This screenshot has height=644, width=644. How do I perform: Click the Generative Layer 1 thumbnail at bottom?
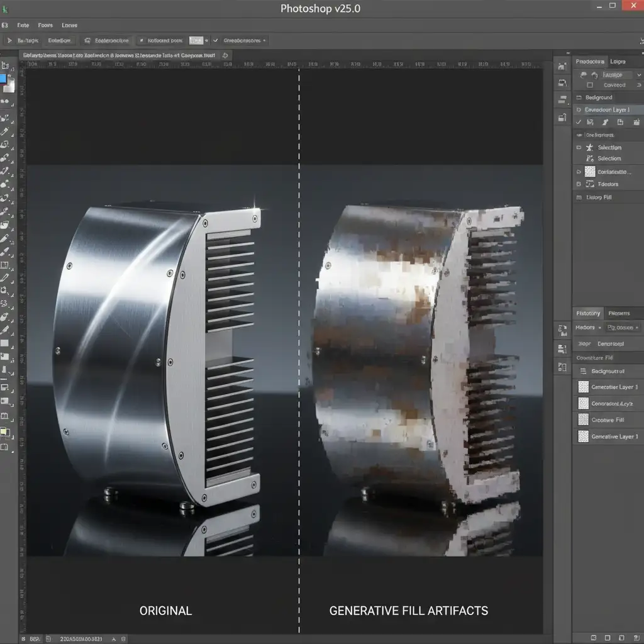[583, 436]
